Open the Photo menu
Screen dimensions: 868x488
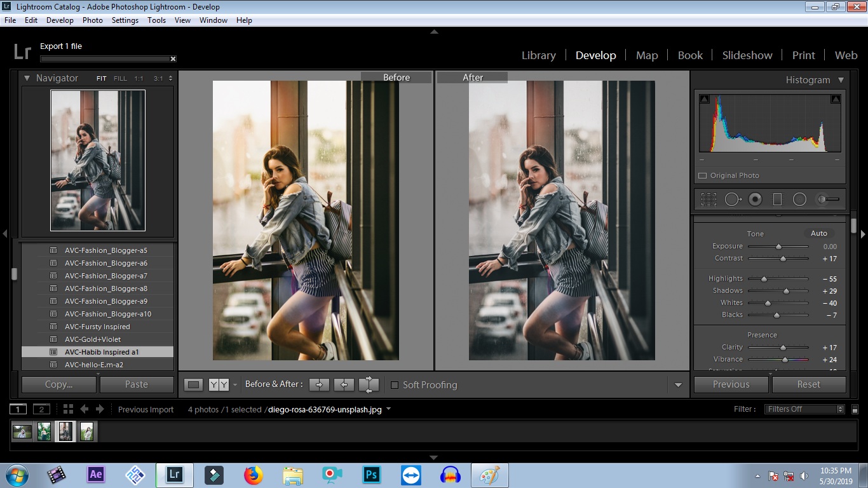coord(92,20)
